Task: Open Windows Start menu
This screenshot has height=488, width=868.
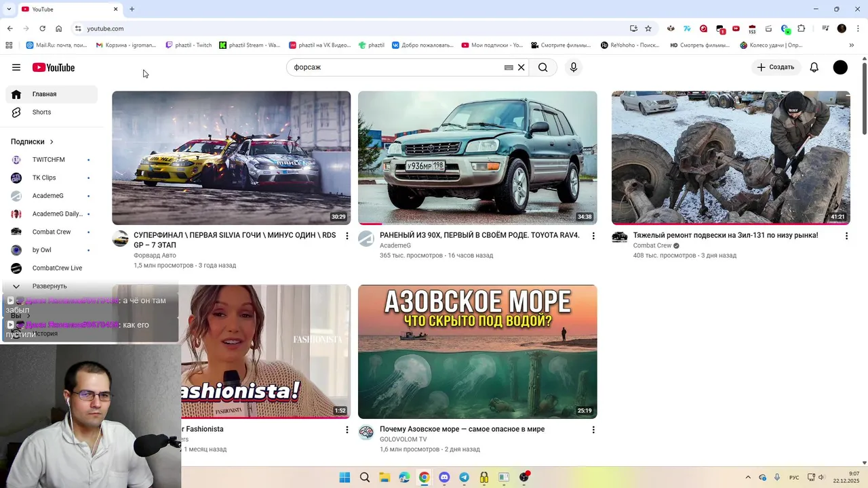Action: tap(344, 477)
